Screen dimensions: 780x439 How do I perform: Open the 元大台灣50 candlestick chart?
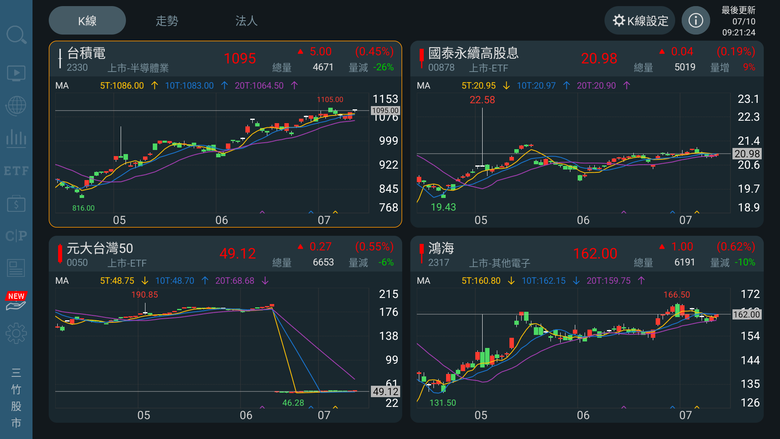point(211,348)
